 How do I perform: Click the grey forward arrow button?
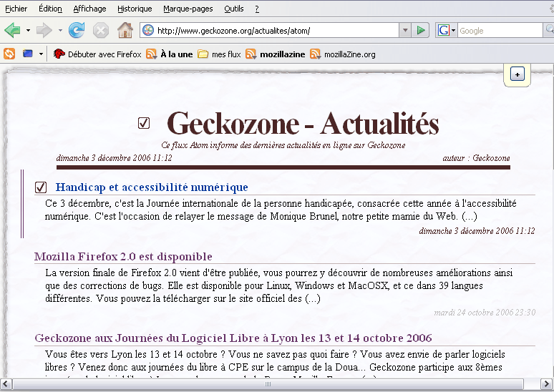click(x=44, y=30)
